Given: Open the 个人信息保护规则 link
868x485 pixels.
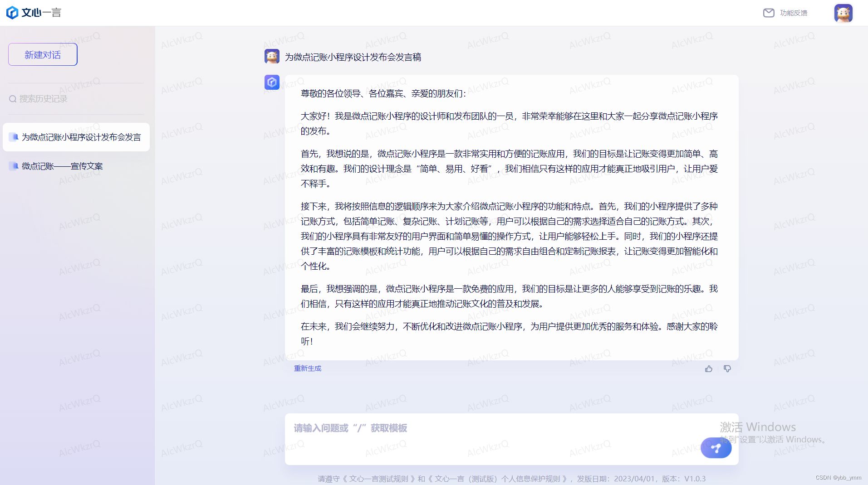Looking at the screenshot, I should (498, 479).
